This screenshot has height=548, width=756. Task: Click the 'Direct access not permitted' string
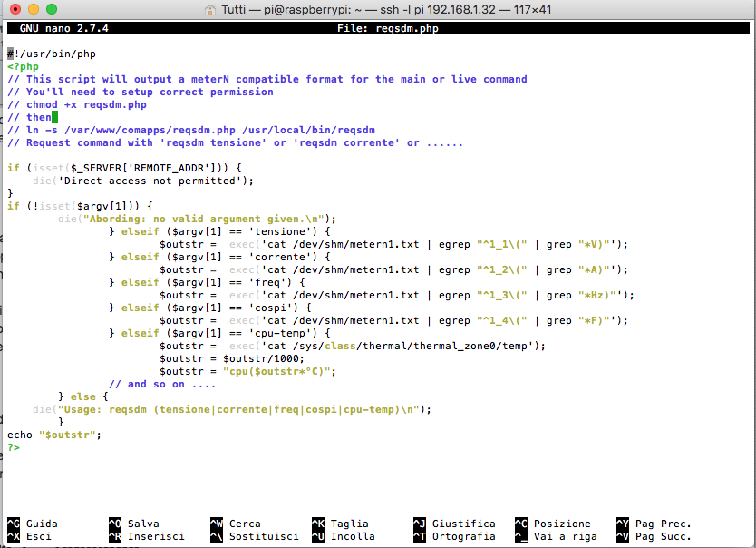150,181
